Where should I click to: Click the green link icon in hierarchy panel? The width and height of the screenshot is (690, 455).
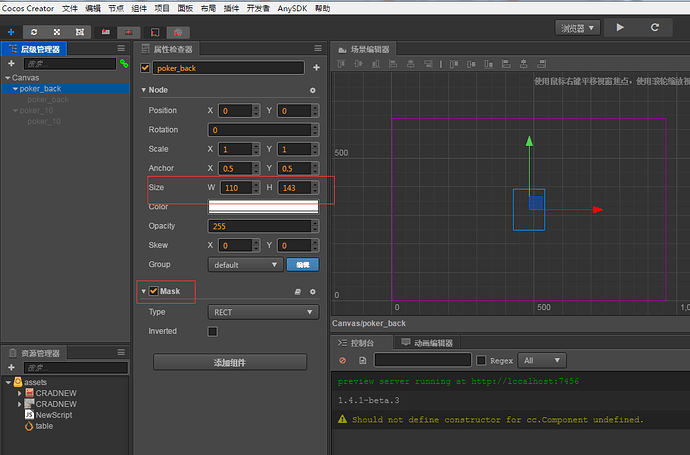click(124, 63)
